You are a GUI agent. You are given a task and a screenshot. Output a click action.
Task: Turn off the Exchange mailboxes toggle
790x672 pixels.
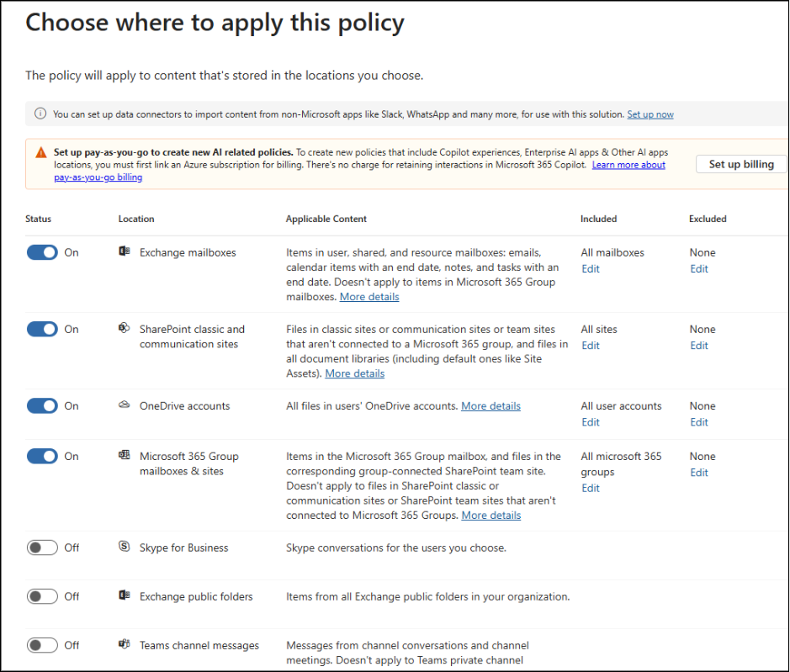[42, 252]
